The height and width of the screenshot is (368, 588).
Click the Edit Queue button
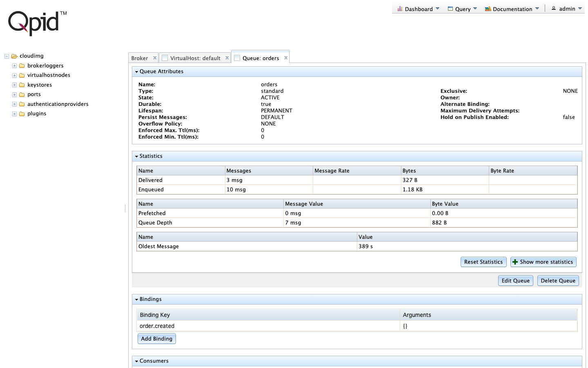tap(515, 280)
